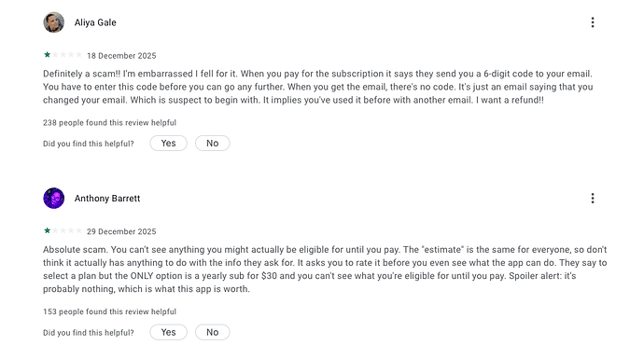The height and width of the screenshot is (359, 644).
Task: Click the one-star rating on Aliya Gale's review
Action: [x=63, y=55]
